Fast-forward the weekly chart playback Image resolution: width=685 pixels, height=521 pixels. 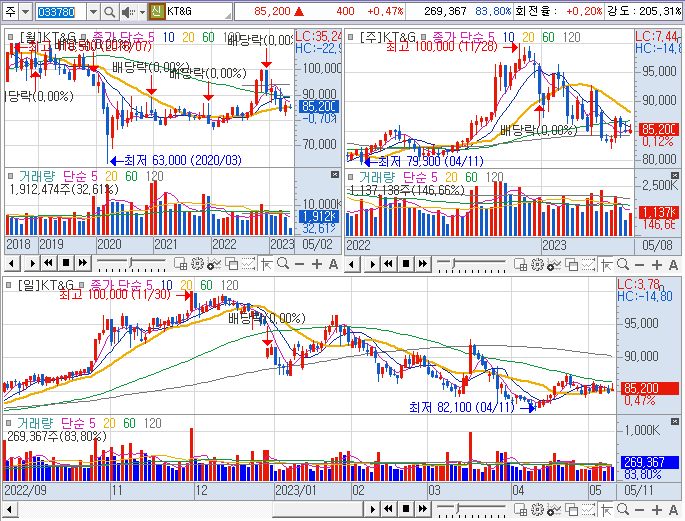[x=422, y=264]
